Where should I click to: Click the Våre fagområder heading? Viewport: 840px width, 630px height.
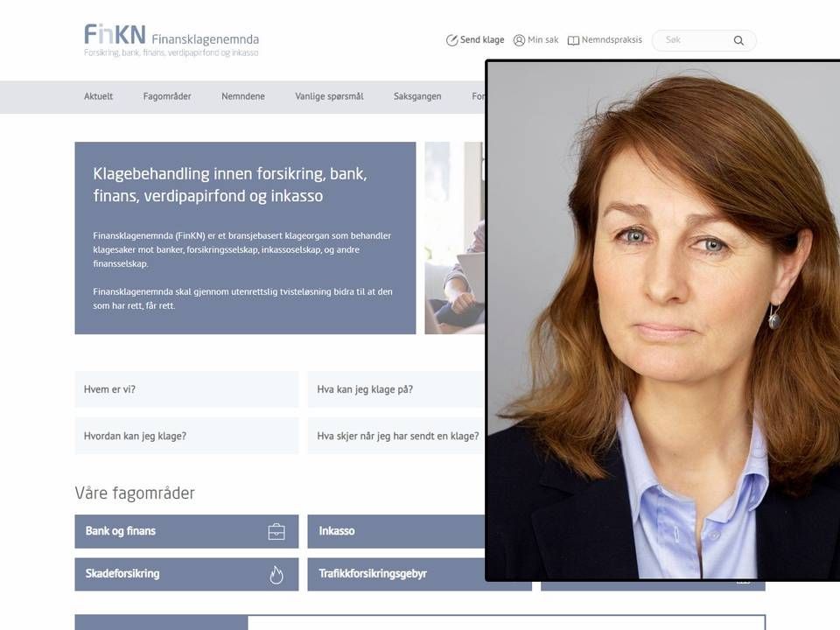pos(135,493)
